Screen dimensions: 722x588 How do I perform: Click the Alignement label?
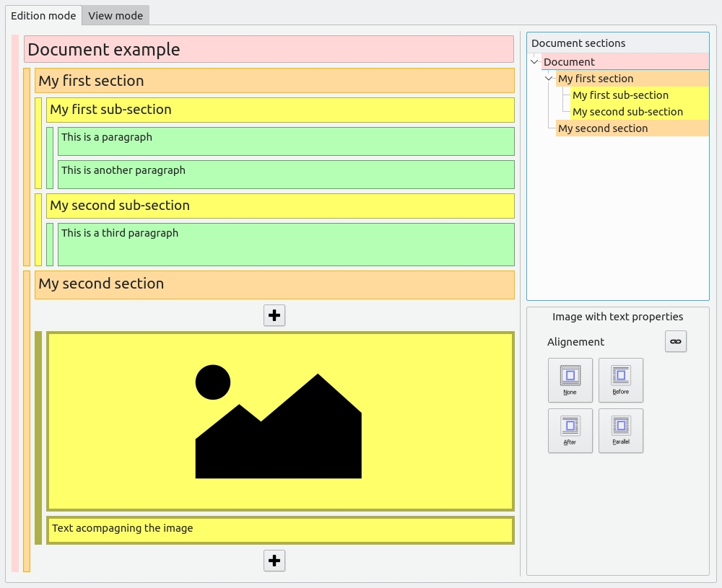pos(575,342)
